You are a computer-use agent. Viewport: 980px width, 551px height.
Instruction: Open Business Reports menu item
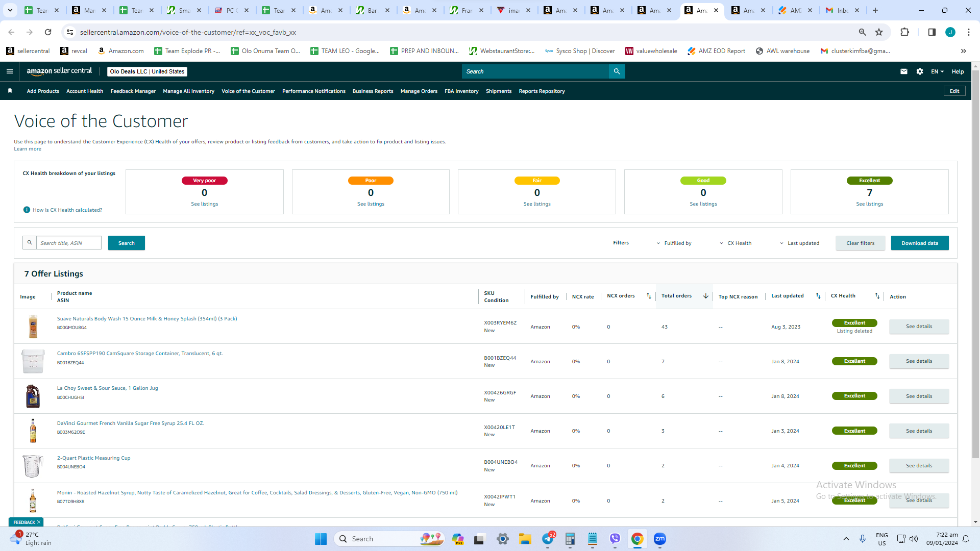pos(373,91)
